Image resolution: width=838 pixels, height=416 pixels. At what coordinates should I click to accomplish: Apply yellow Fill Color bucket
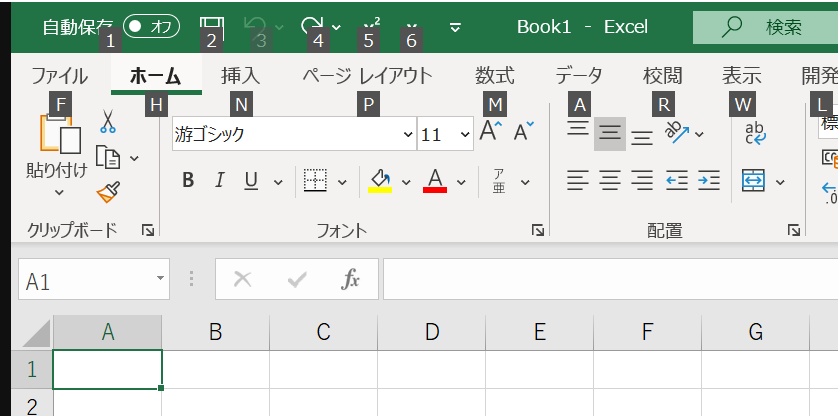coord(380,181)
